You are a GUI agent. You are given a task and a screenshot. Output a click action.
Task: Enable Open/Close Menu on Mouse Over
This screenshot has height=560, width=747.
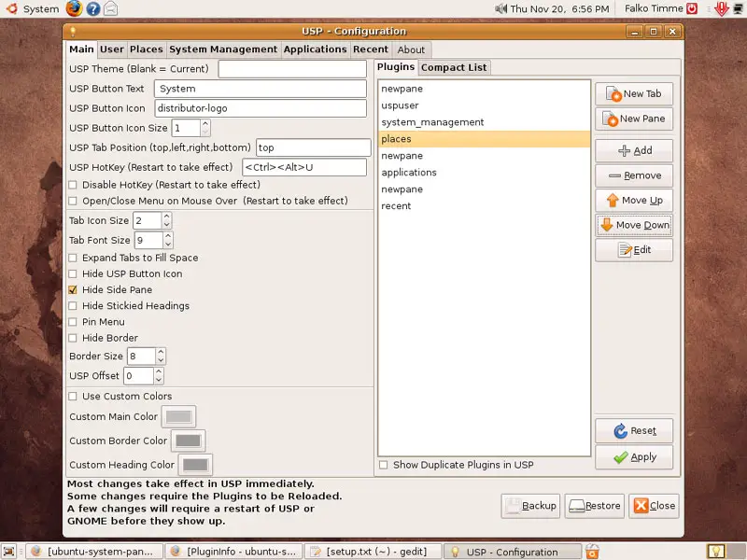73,201
